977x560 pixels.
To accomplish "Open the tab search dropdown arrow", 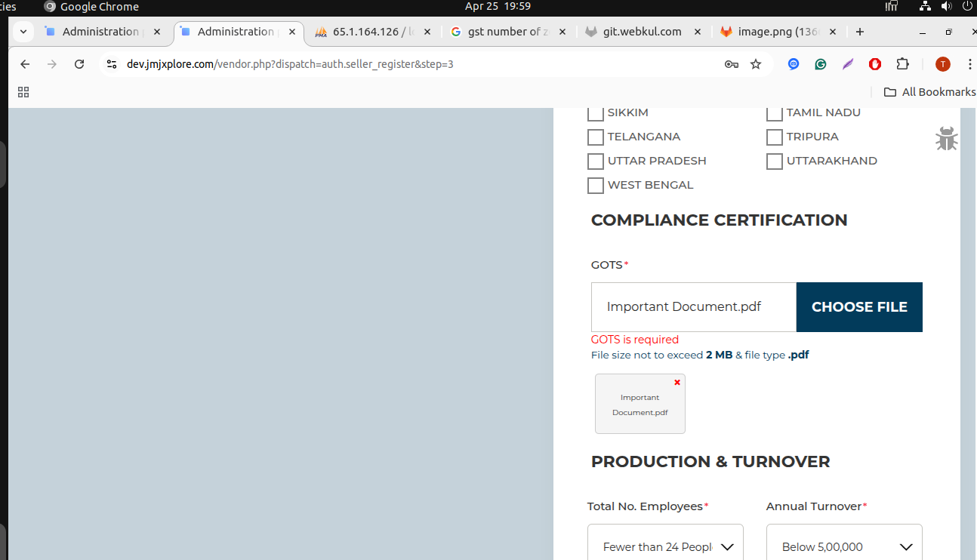I will coord(23,32).
